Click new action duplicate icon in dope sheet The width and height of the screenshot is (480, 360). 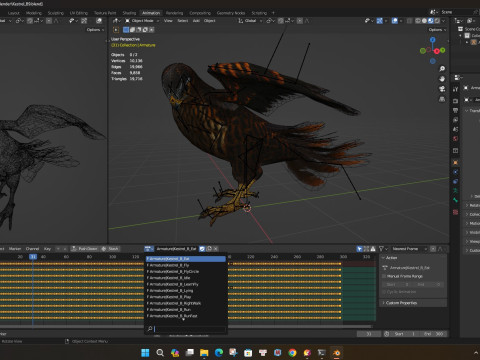click(x=209, y=249)
